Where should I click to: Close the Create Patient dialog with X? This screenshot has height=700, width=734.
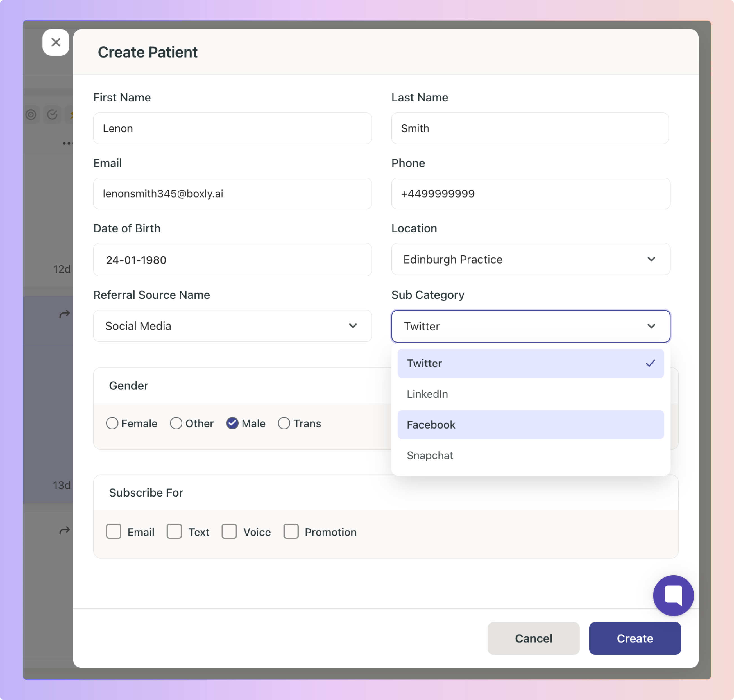point(56,42)
